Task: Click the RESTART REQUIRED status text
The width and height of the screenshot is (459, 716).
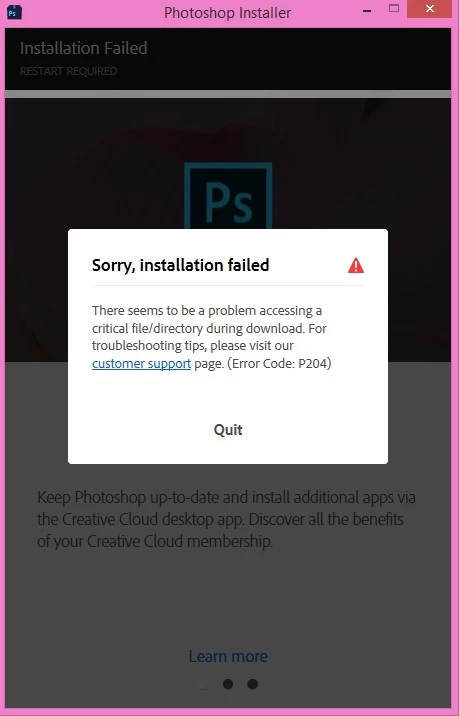Action: pyautogui.click(x=69, y=71)
